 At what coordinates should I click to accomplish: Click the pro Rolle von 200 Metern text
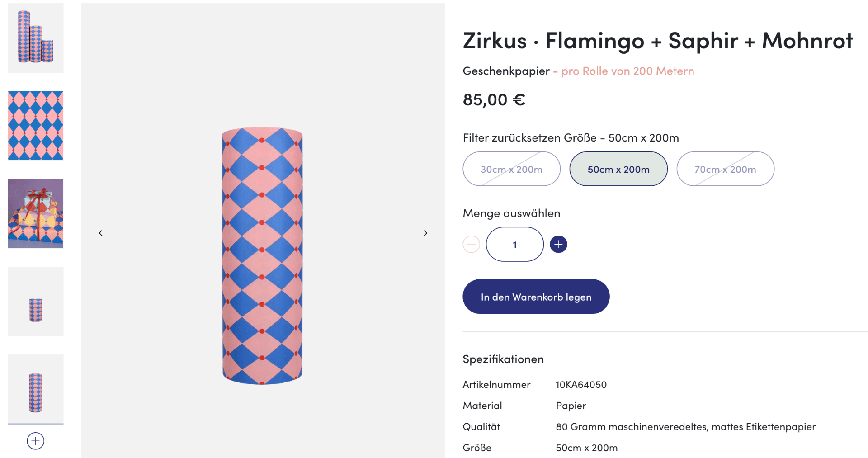click(x=627, y=71)
